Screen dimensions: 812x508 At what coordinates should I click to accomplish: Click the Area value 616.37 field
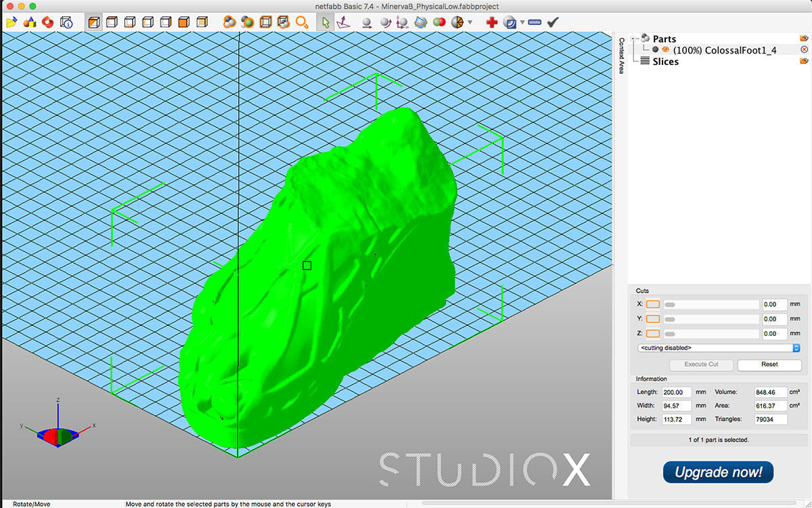[x=771, y=406]
